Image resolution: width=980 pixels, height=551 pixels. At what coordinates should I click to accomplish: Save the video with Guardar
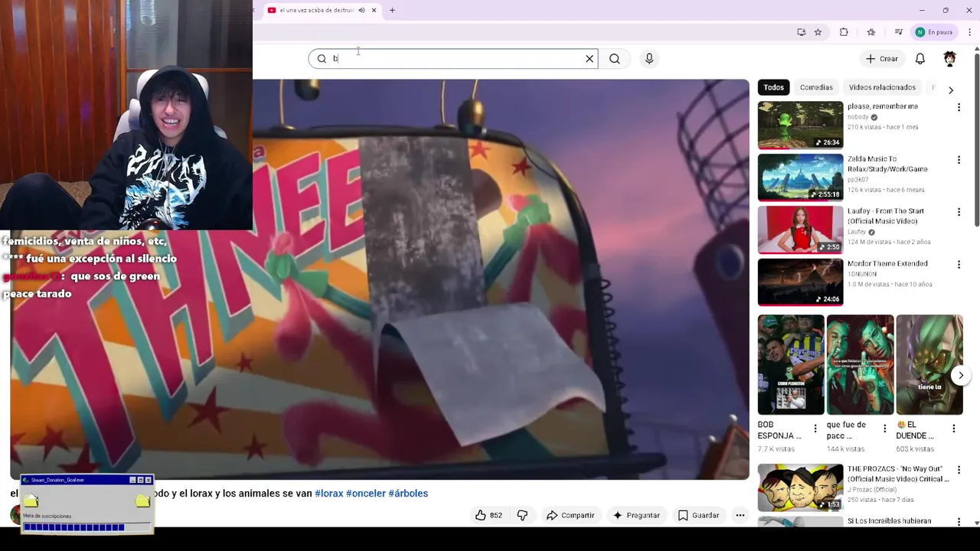coord(698,515)
